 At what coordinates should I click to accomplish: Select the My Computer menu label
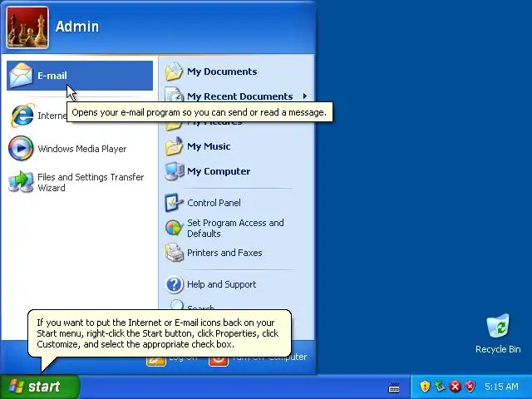[x=219, y=171]
